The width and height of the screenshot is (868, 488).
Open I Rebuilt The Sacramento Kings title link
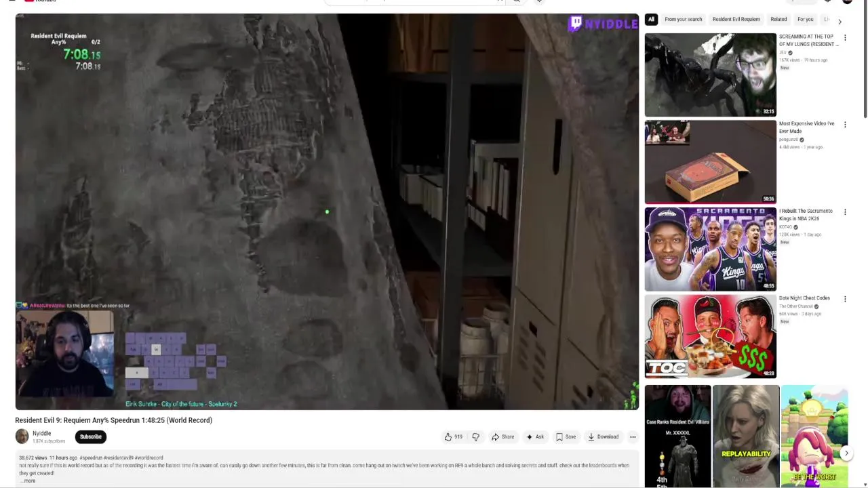[x=806, y=215]
